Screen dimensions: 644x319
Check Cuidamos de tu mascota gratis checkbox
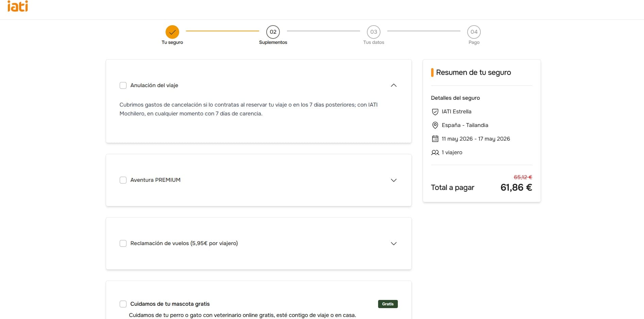(x=123, y=304)
